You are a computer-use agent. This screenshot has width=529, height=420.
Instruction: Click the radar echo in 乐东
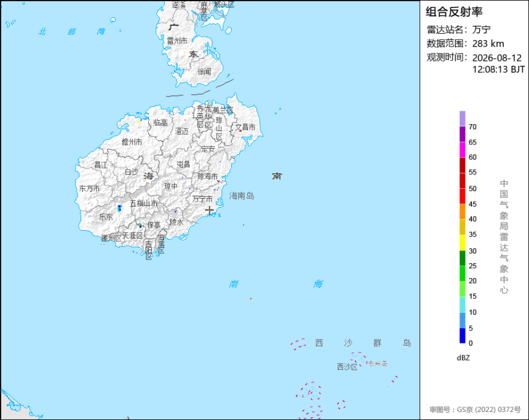119,208
